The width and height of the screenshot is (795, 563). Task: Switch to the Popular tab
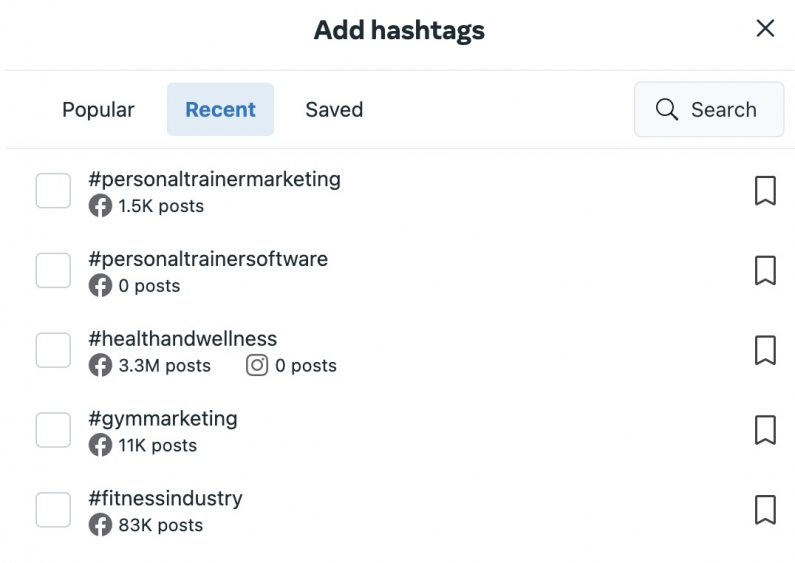tap(98, 110)
